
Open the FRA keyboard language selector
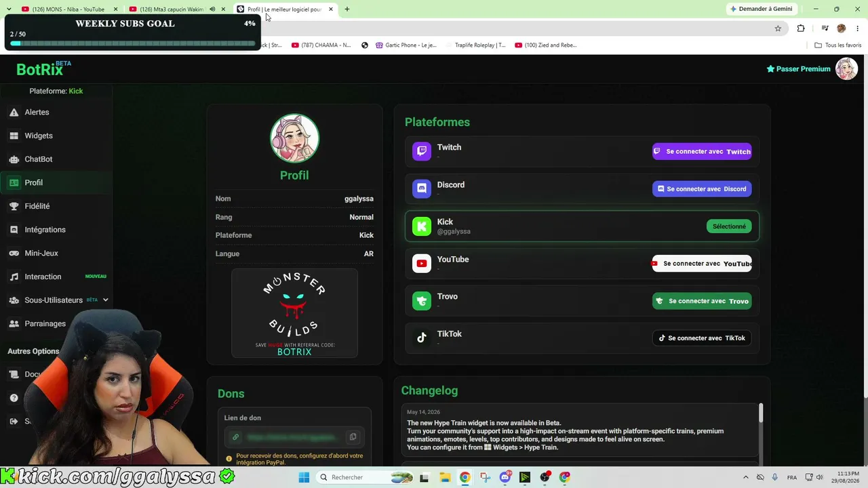[x=791, y=477]
